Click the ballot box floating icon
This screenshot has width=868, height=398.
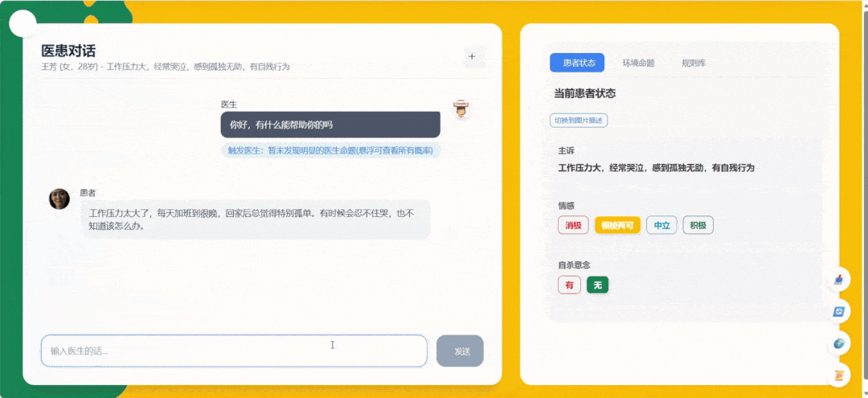pyautogui.click(x=839, y=279)
